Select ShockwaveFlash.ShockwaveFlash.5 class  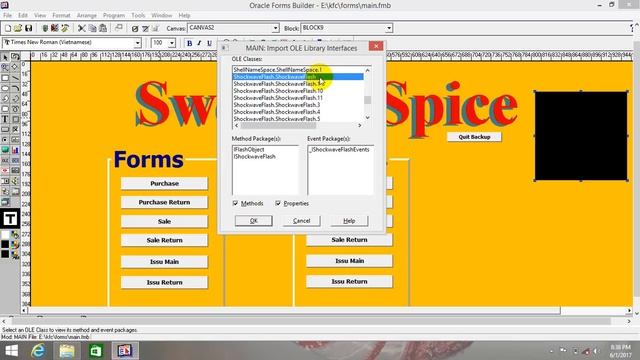(x=277, y=119)
